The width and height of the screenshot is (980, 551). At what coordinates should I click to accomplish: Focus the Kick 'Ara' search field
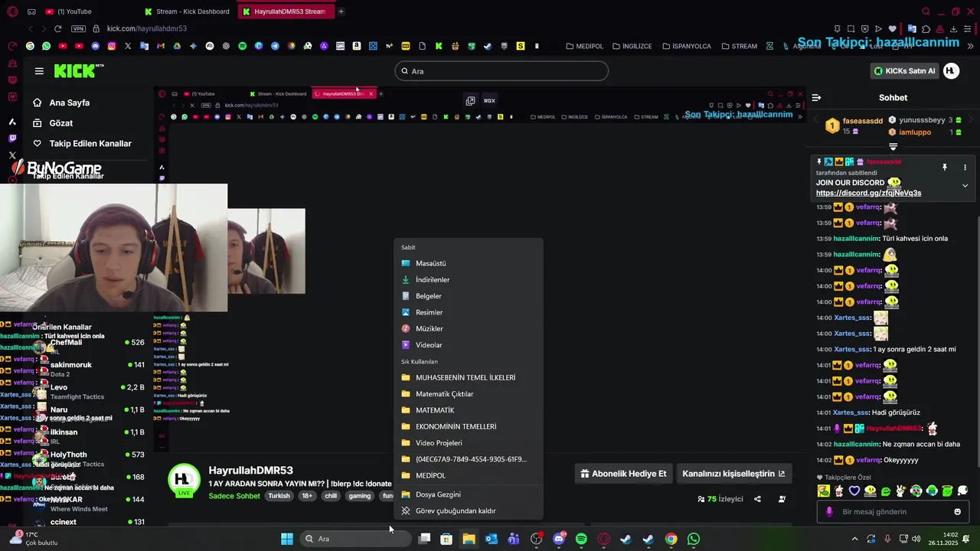(501, 71)
